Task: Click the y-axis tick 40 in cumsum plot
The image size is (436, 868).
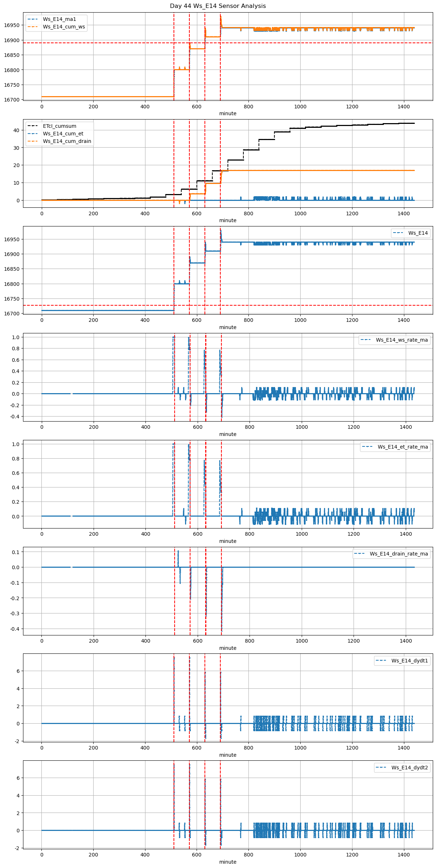Action: click(16, 130)
